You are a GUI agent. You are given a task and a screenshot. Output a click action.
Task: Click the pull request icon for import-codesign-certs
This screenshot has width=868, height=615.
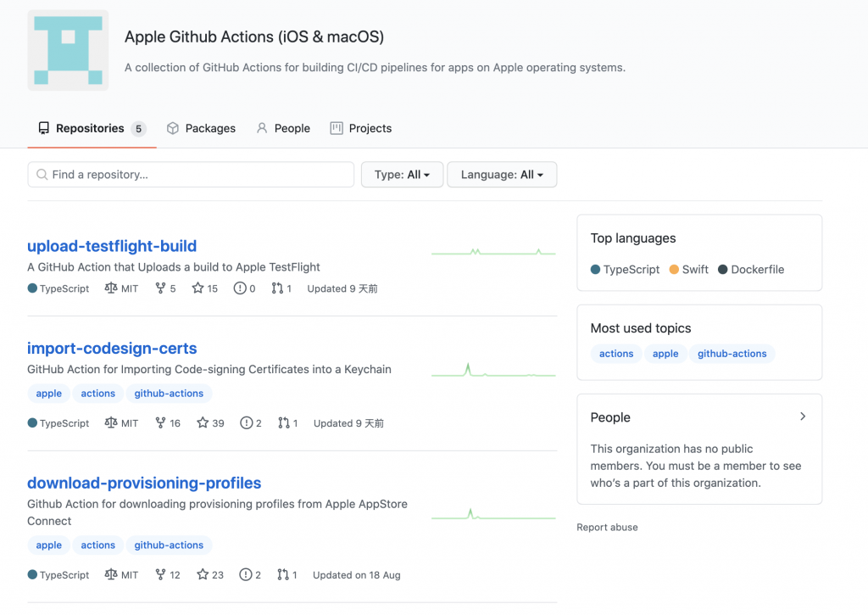point(284,422)
